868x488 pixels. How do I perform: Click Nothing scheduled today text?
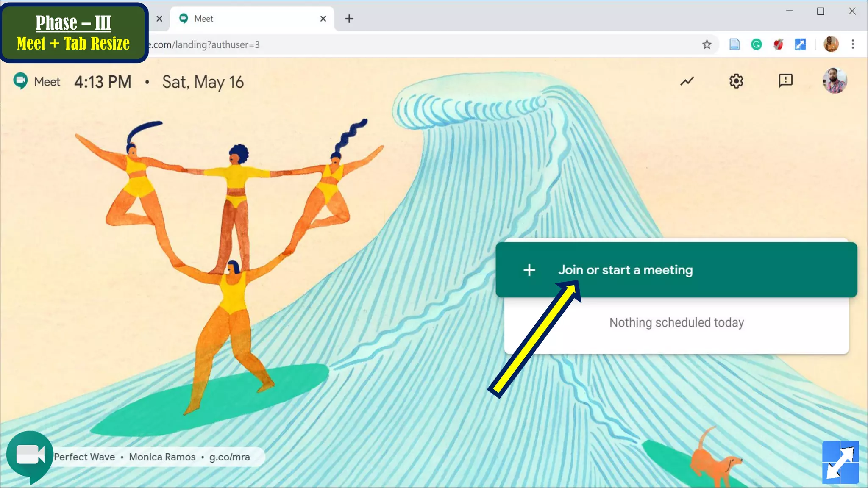click(676, 323)
